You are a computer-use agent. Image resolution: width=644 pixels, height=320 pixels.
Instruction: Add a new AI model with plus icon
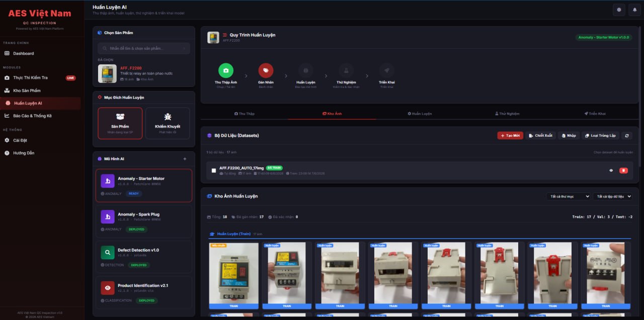click(x=185, y=159)
